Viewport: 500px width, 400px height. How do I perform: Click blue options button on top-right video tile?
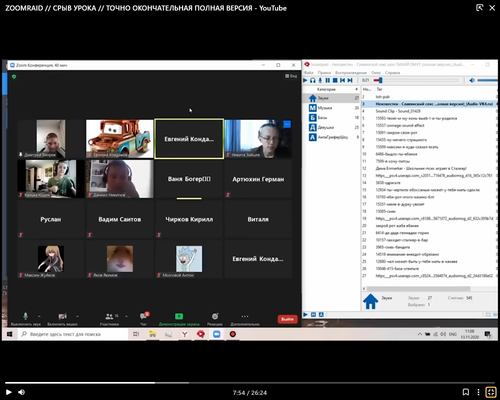pos(287,124)
